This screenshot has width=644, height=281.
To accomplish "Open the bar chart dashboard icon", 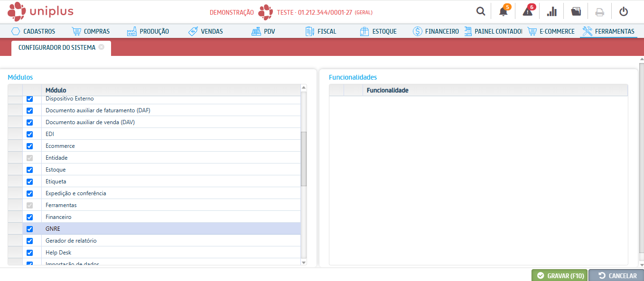I will [552, 12].
